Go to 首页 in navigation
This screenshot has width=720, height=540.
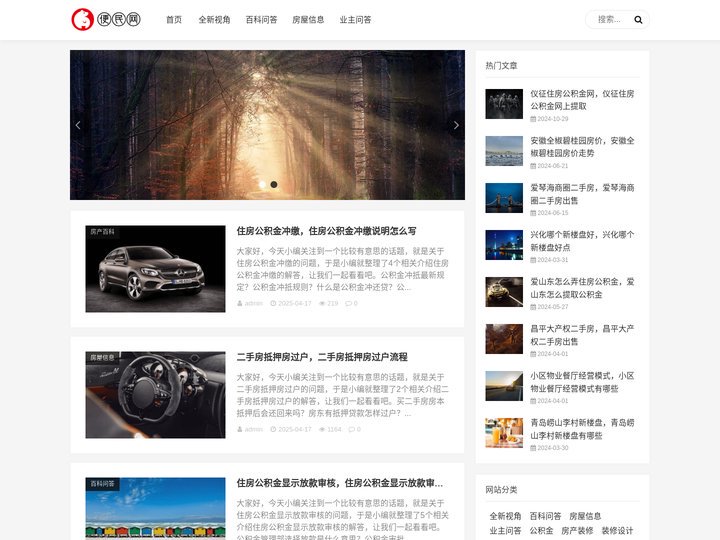[174, 20]
